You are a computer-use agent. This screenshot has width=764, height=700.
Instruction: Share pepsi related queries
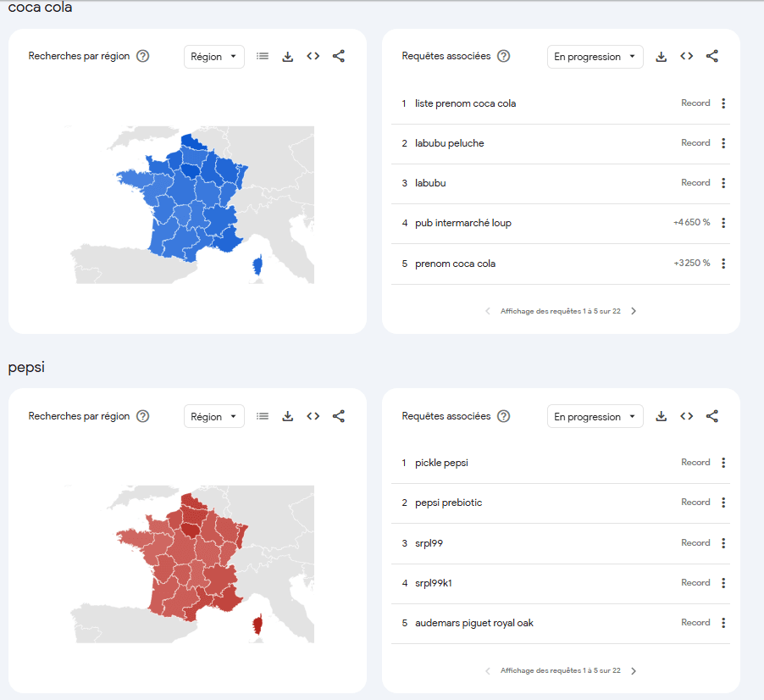coord(711,416)
